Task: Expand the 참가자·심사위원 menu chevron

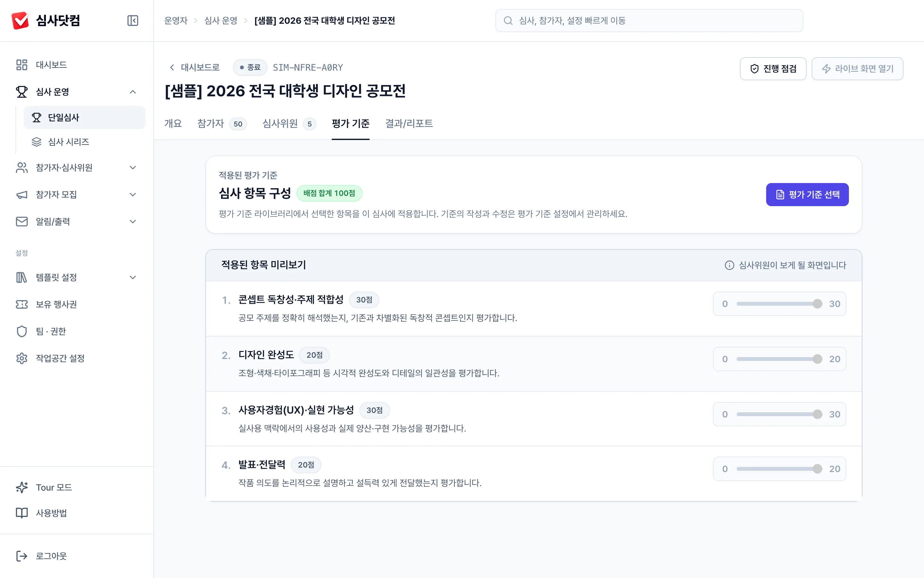Action: pyautogui.click(x=133, y=167)
